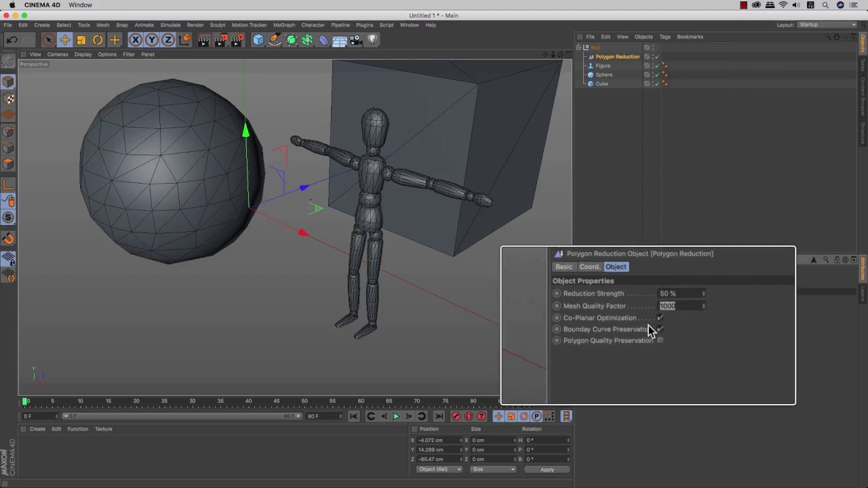Toggle the X axis lock
The image size is (868, 488).
coord(136,40)
